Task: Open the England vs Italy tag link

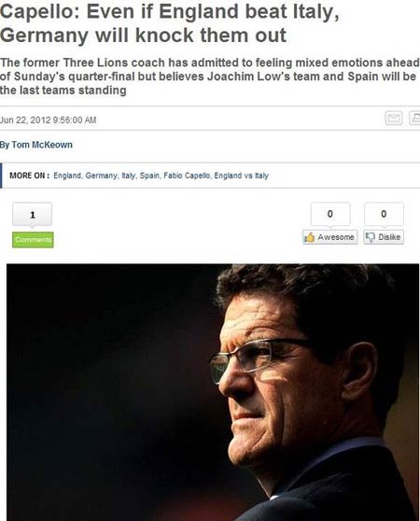Action: (x=242, y=176)
